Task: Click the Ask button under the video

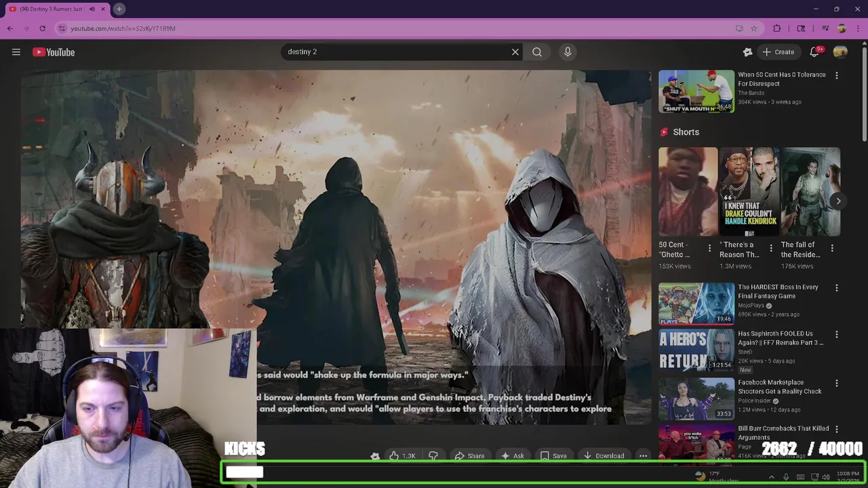Action: [512, 456]
